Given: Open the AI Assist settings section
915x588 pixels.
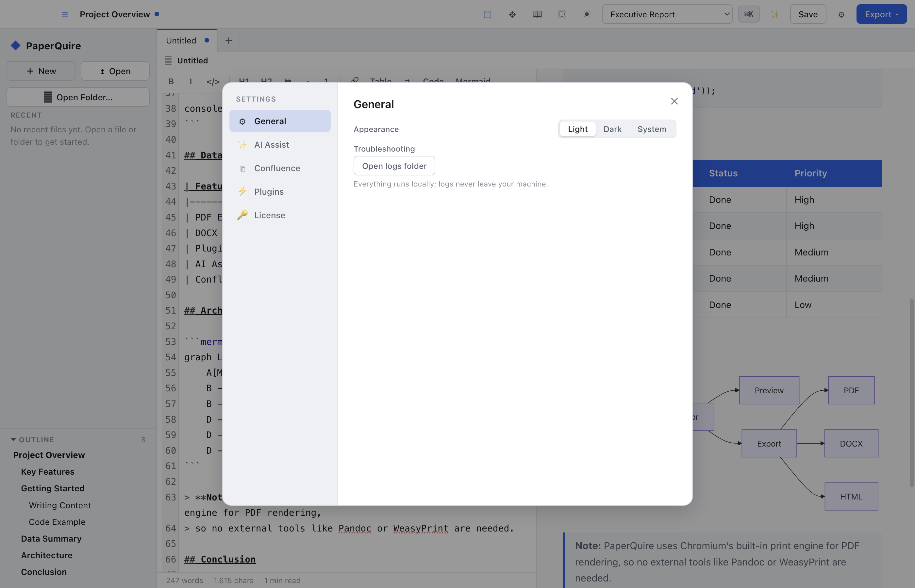Looking at the screenshot, I should click(x=279, y=145).
